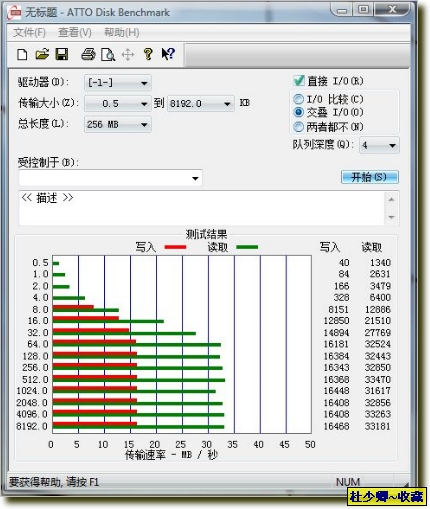The width and height of the screenshot is (430, 509).
Task: Click the write value 16448
Action: coord(337,391)
